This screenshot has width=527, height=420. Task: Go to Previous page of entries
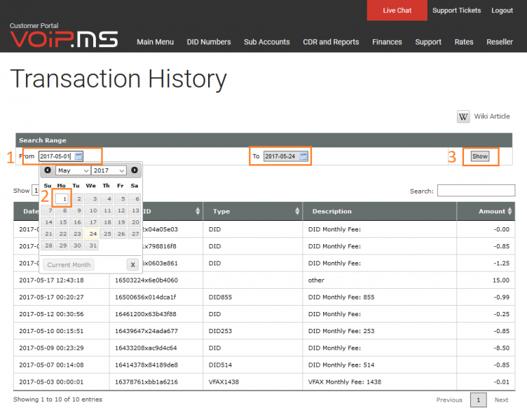pyautogui.click(x=449, y=400)
